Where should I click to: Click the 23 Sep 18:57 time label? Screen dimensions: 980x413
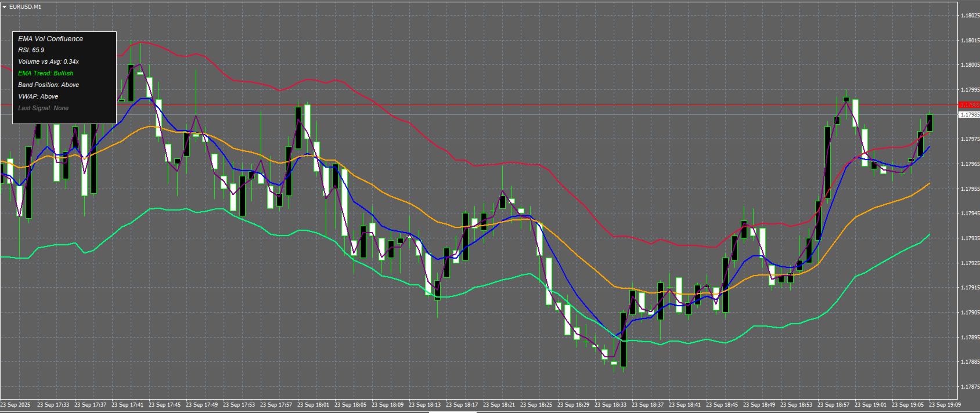(834, 405)
